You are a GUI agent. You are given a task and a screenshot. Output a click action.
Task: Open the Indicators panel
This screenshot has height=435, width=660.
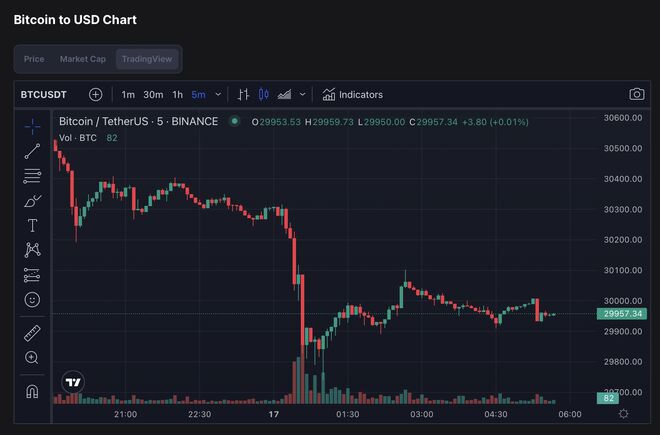click(x=353, y=94)
